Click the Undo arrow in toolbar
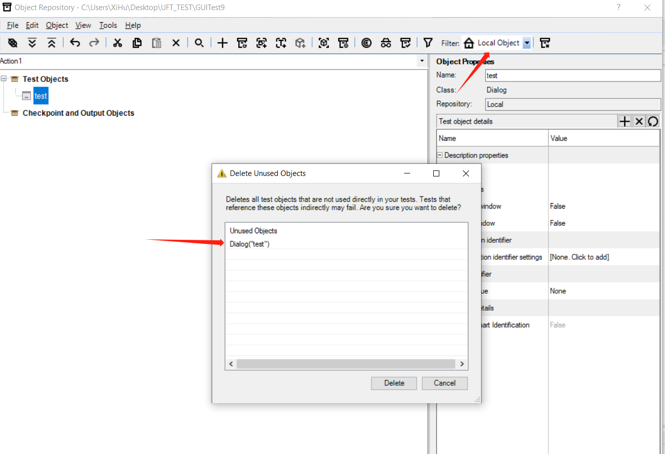The width and height of the screenshot is (665, 454). coord(75,43)
